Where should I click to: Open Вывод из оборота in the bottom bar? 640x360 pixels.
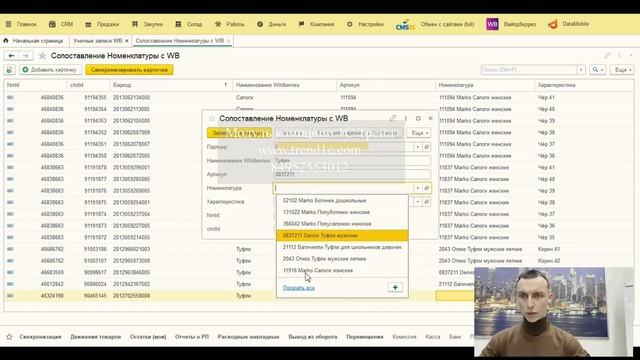pyautogui.click(x=313, y=337)
